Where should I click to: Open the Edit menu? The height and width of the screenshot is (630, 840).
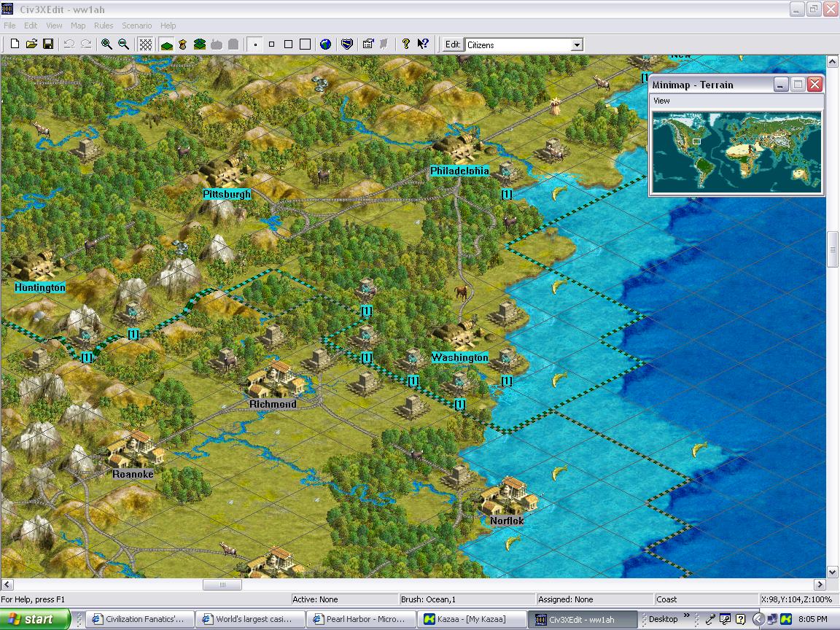point(31,26)
